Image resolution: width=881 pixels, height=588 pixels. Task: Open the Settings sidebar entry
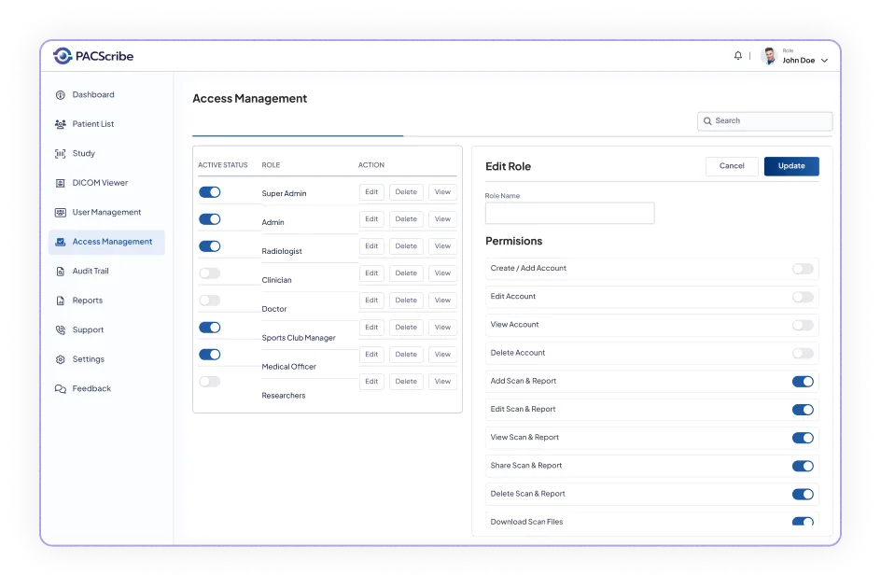[x=59, y=358]
